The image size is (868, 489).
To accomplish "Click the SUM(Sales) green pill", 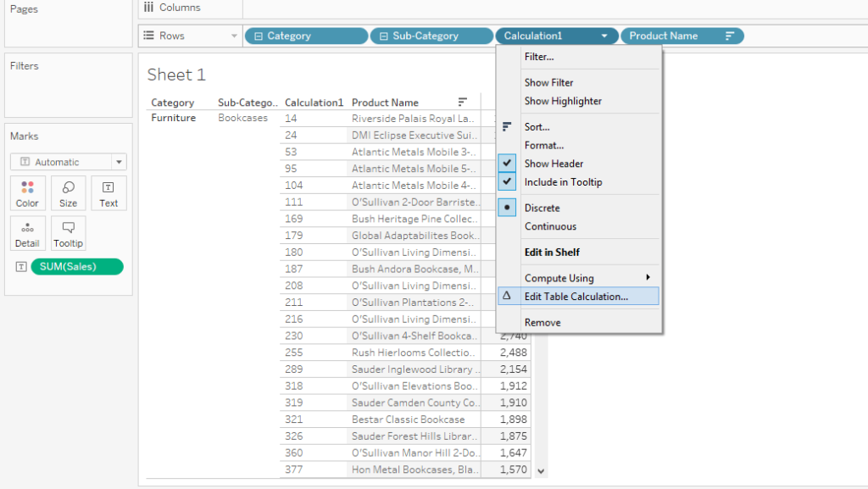I will pyautogui.click(x=76, y=267).
